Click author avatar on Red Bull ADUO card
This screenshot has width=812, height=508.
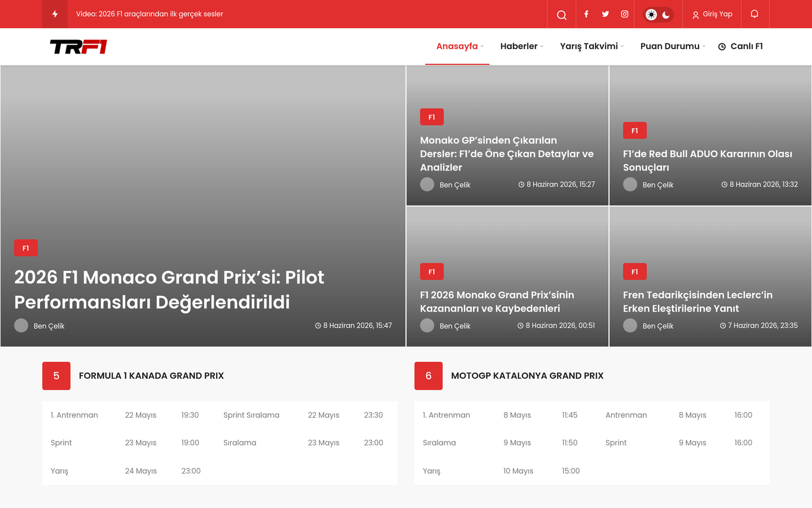630,185
